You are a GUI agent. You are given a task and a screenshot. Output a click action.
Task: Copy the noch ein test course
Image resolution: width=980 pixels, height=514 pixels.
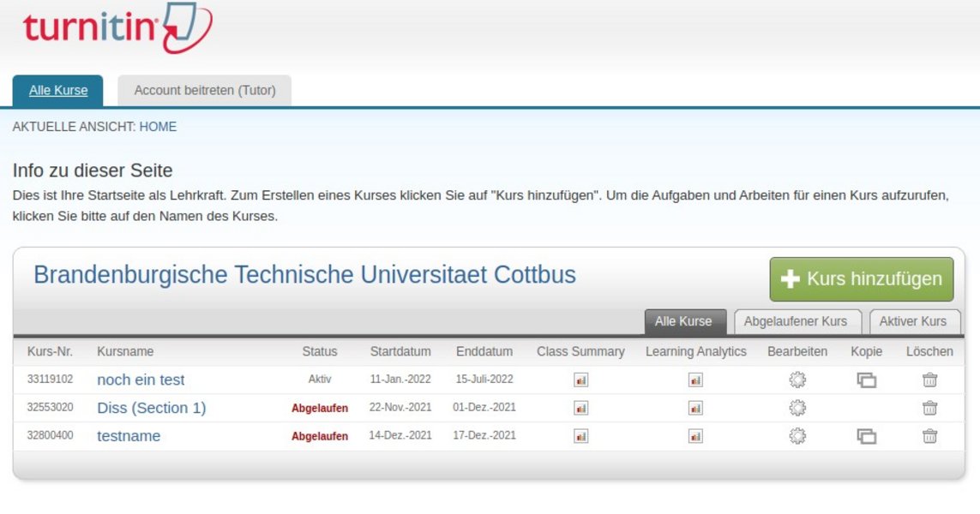866,380
